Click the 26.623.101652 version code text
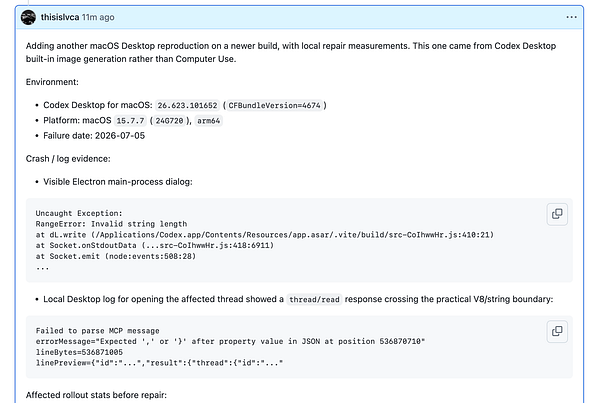 click(x=187, y=105)
